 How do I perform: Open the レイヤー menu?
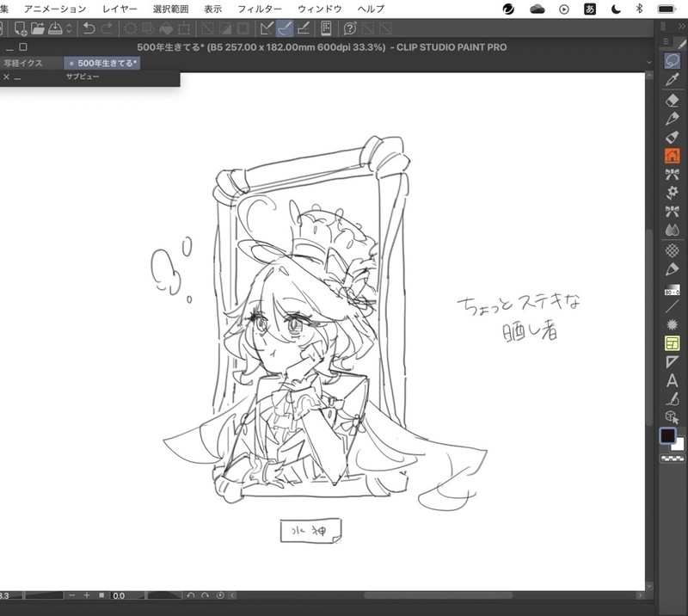coord(120,9)
